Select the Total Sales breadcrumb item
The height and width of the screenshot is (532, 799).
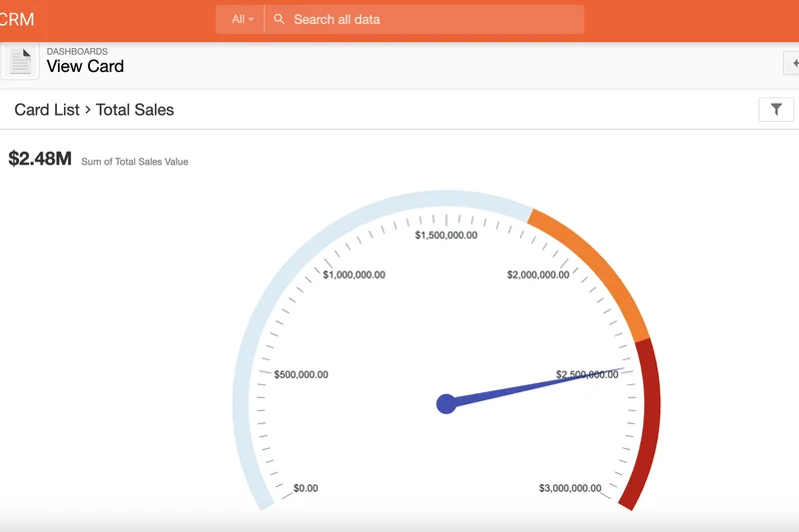click(x=135, y=110)
